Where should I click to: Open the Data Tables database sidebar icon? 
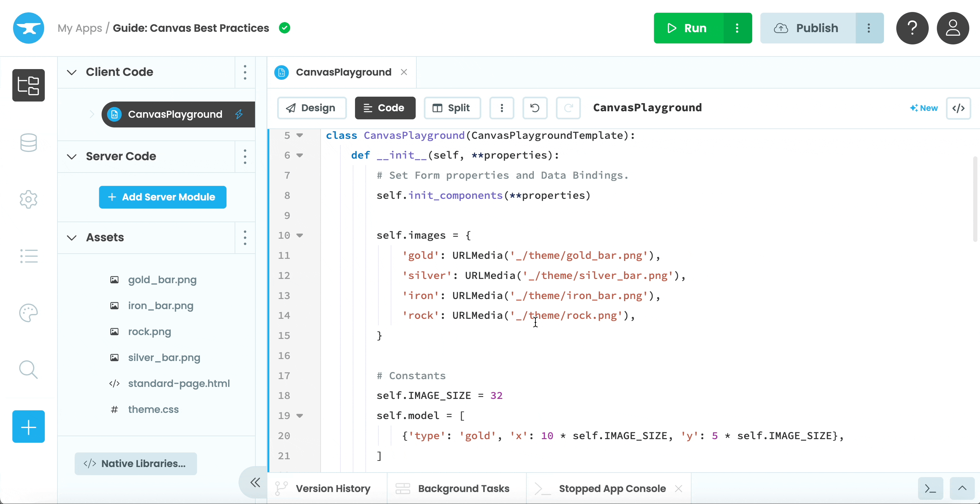(29, 142)
